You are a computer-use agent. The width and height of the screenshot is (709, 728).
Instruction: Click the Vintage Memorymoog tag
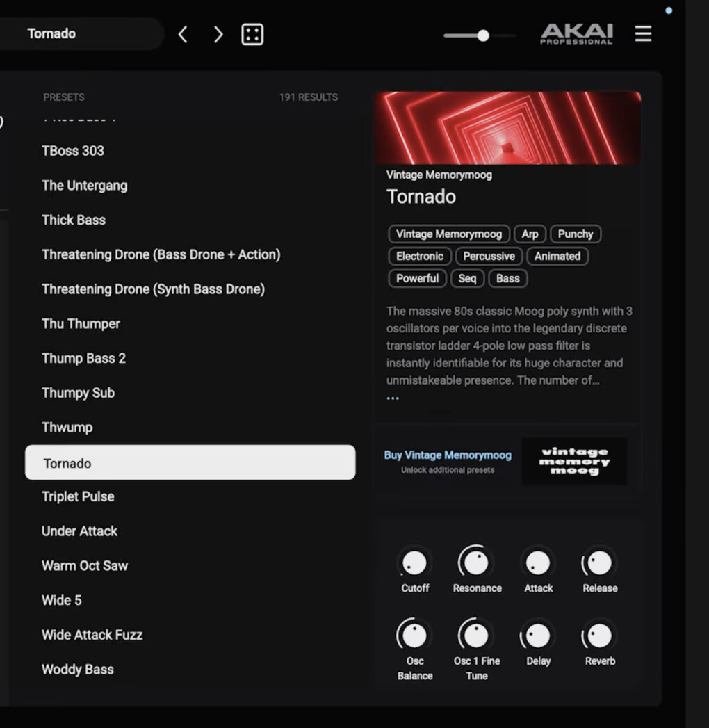(449, 234)
